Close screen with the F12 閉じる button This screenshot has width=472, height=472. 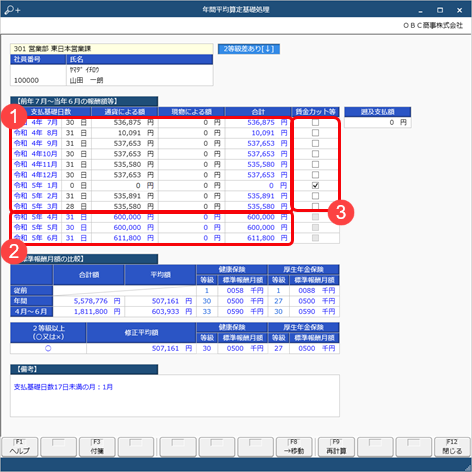point(452,447)
